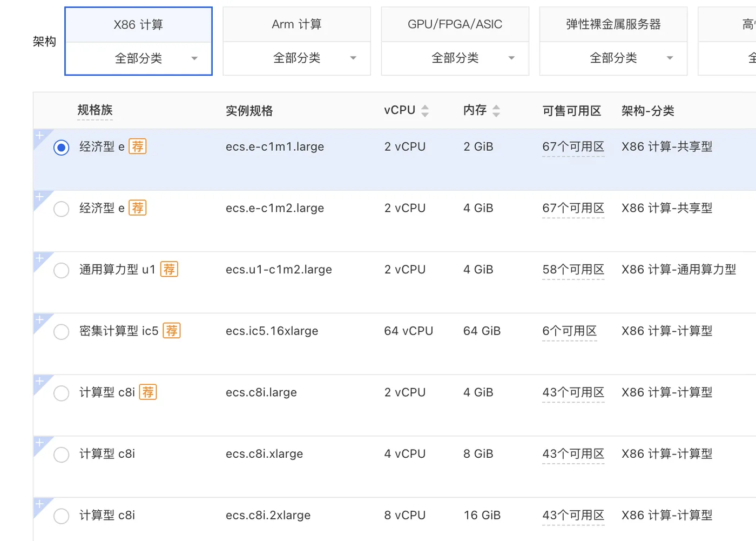Click the vCPU column sort icon
Screen dimensions: 756x541
(x=425, y=111)
